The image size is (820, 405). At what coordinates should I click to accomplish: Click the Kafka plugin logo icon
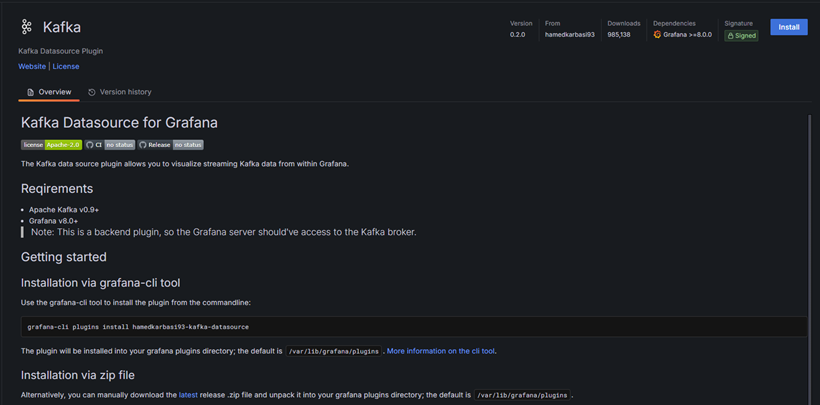pyautogui.click(x=27, y=27)
